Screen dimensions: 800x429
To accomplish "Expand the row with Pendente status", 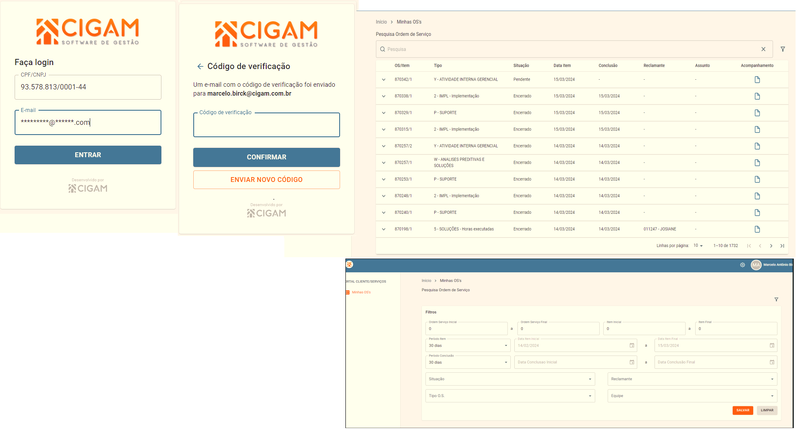I will click(384, 80).
